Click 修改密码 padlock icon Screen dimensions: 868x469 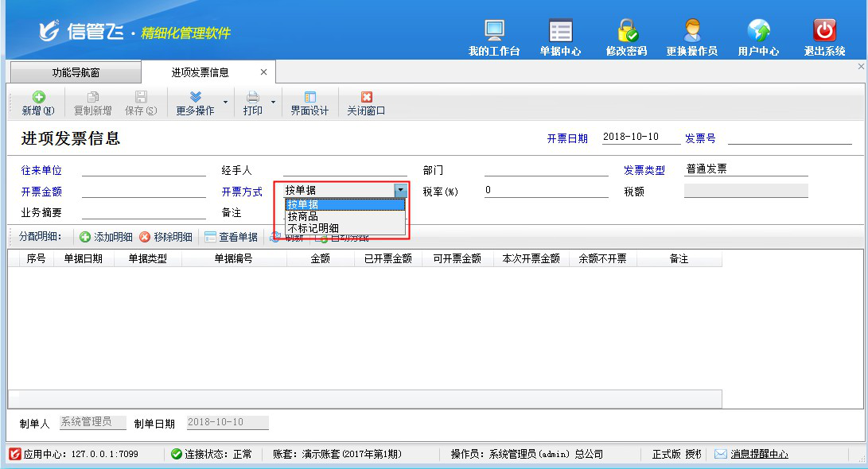tap(626, 32)
